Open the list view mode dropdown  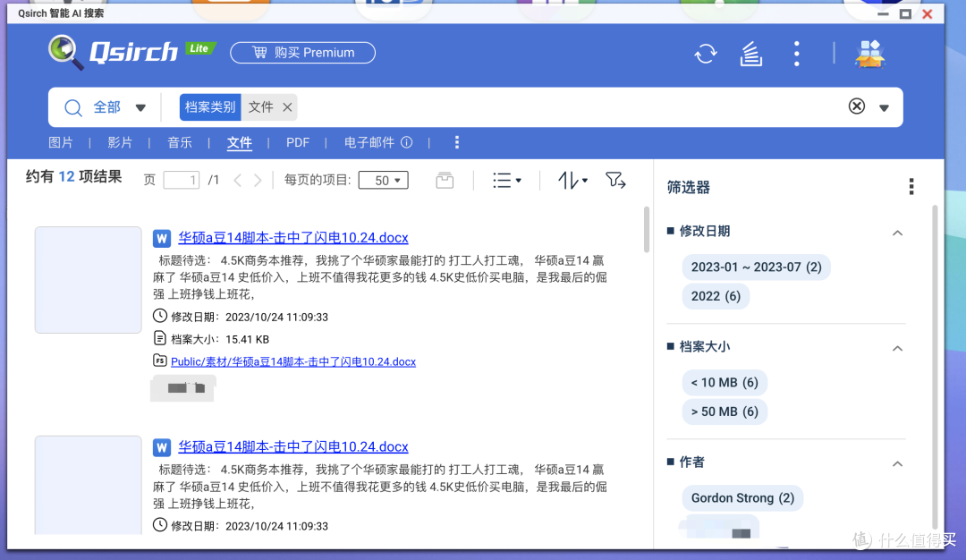[x=507, y=180]
